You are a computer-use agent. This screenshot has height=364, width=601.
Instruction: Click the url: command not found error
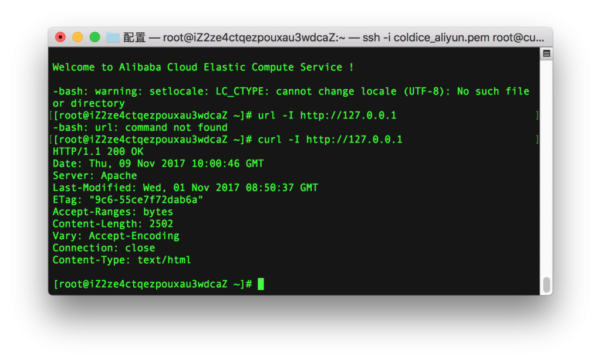[139, 127]
